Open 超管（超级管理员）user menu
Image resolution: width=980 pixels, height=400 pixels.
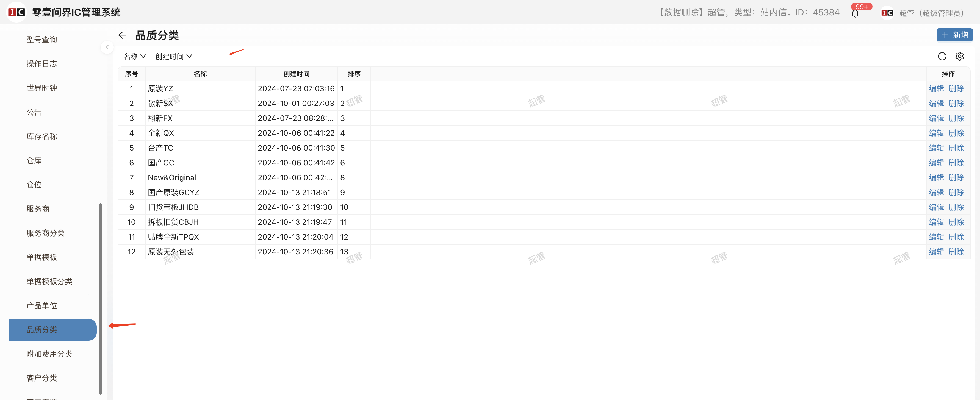931,13
